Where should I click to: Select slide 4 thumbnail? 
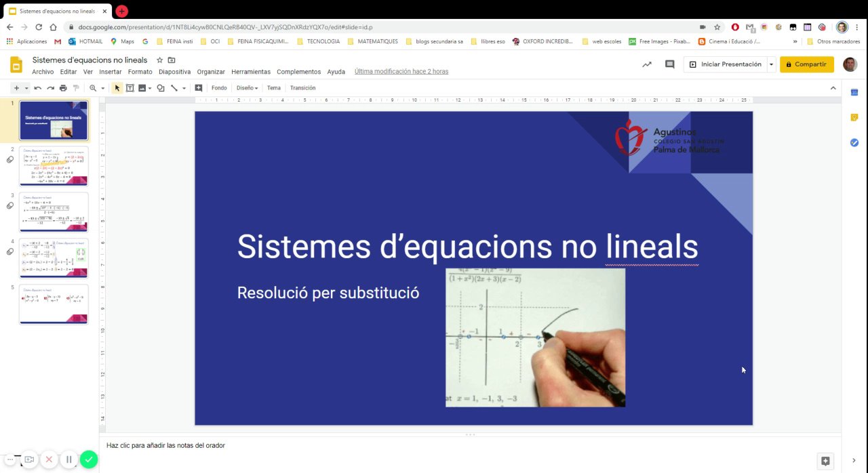54,258
